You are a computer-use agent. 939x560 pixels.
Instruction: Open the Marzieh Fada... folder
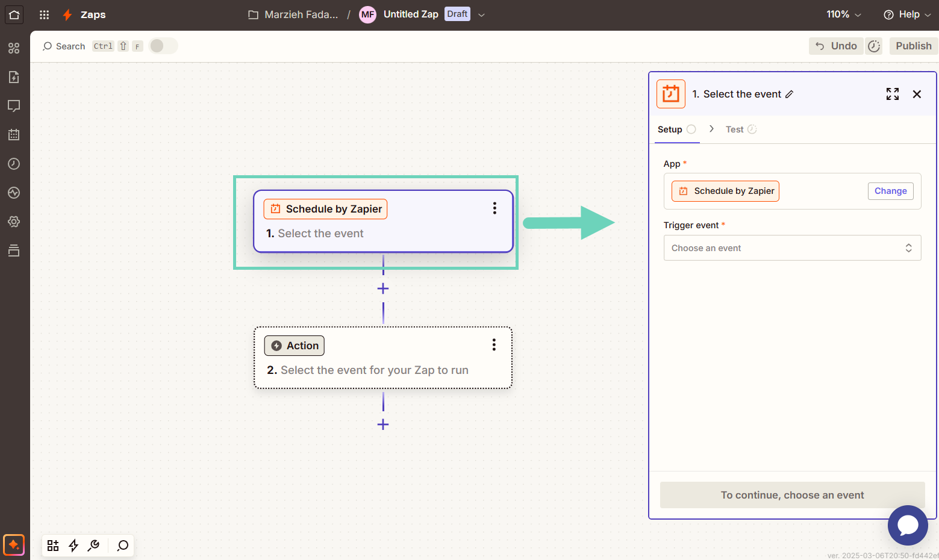click(293, 14)
